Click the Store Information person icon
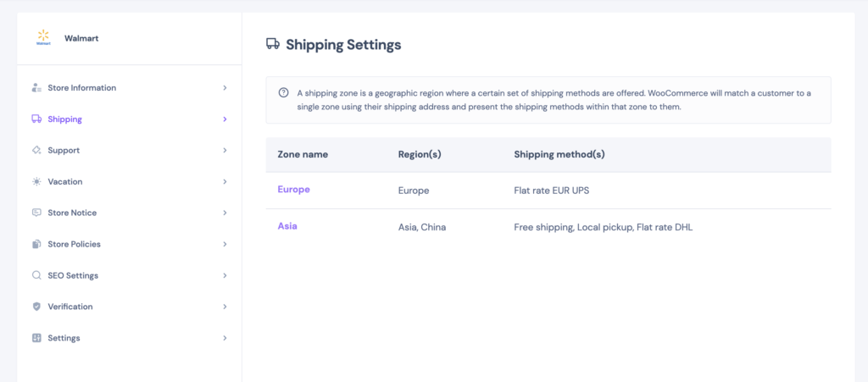The image size is (868, 382). pyautogui.click(x=36, y=88)
